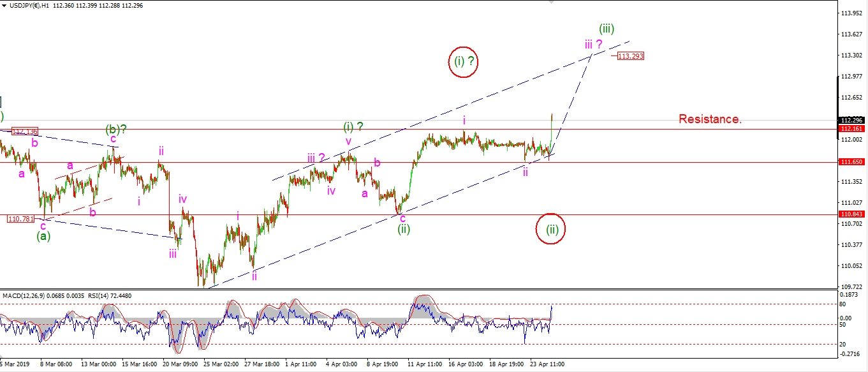Screen dimensions: 868x372
Task: Select the pink v wave label
Action: [348, 140]
